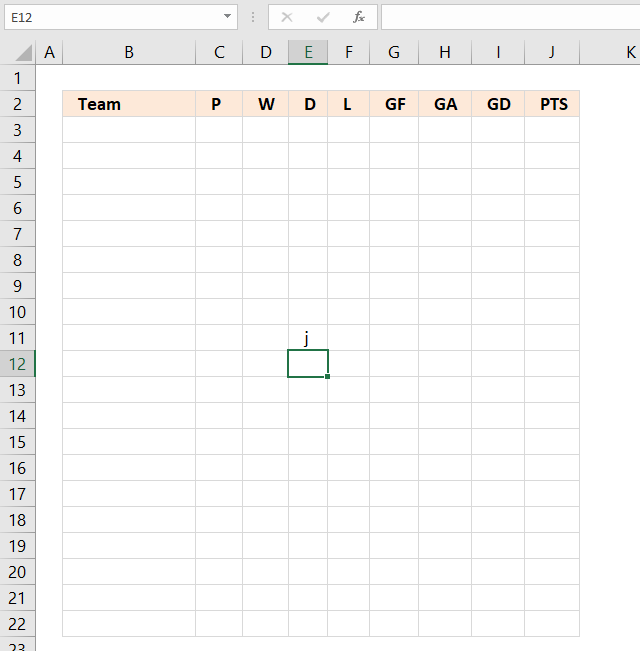Click the Enter checkmark icon in formula bar
This screenshot has width=640, height=651.
click(323, 17)
